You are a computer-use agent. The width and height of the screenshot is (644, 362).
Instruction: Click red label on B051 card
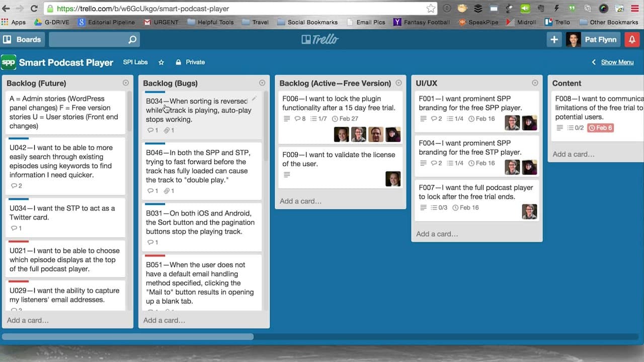[155, 255]
